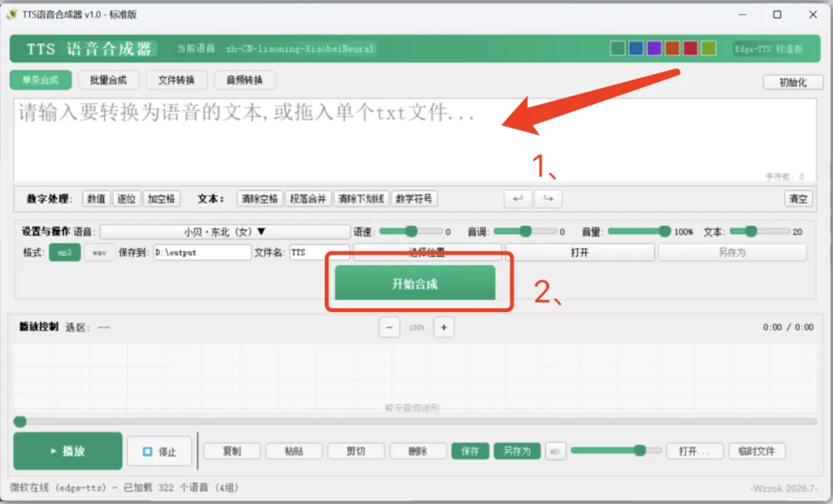Image resolution: width=833 pixels, height=504 pixels.
Task: Click the 停止 stop button
Action: 160,452
